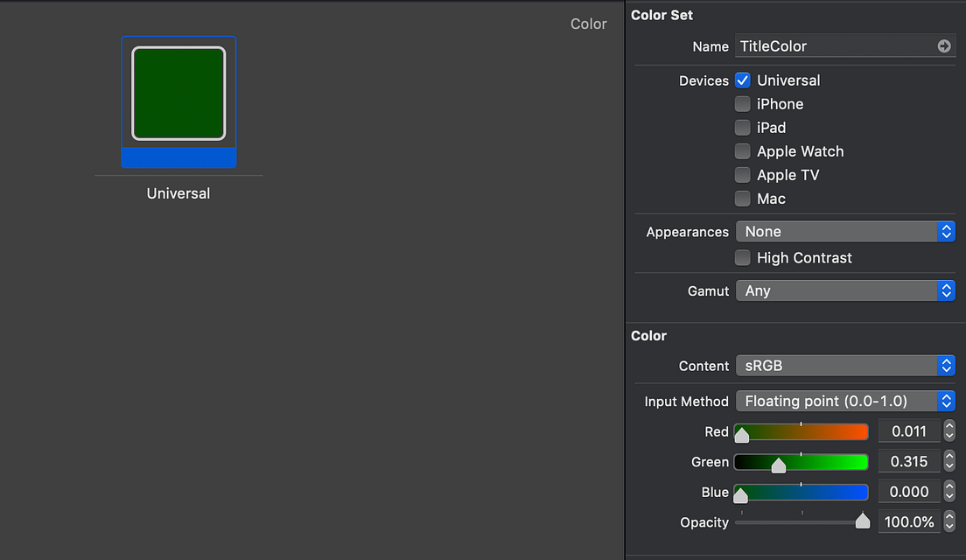
Task: Click the arrow icon beside the TitleColor name
Action: coord(943,45)
